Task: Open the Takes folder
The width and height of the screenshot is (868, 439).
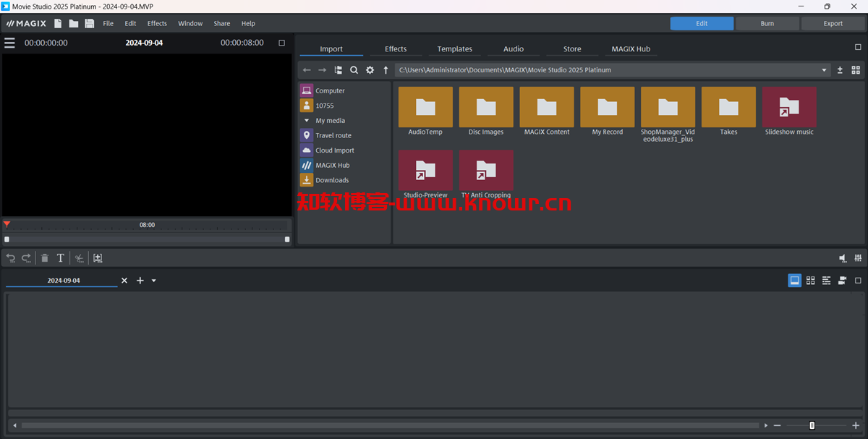Action: tap(728, 111)
